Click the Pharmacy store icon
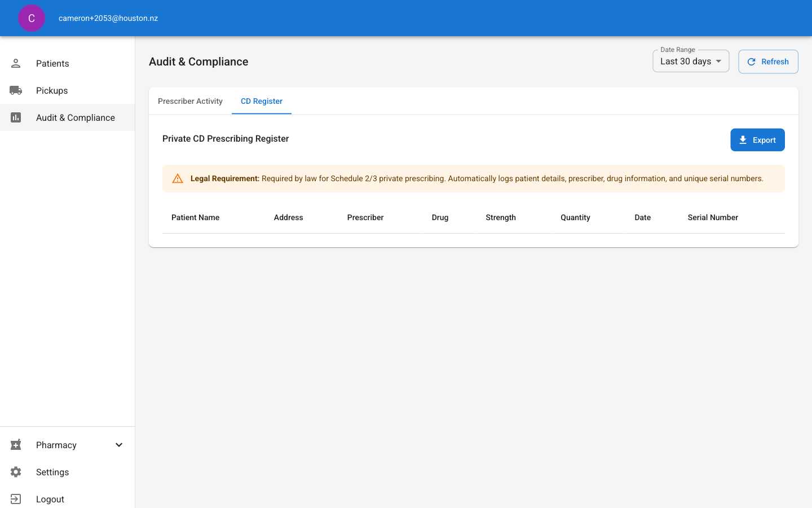 click(16, 445)
